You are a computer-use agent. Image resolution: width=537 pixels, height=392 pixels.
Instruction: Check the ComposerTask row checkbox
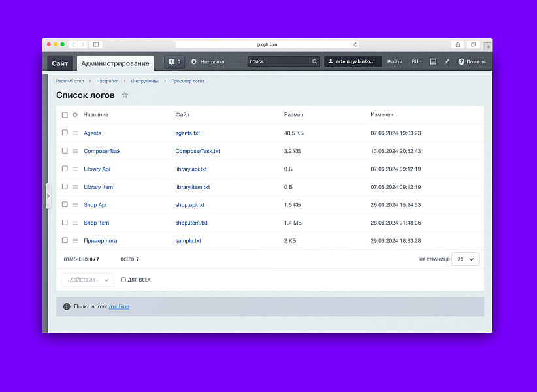point(65,151)
